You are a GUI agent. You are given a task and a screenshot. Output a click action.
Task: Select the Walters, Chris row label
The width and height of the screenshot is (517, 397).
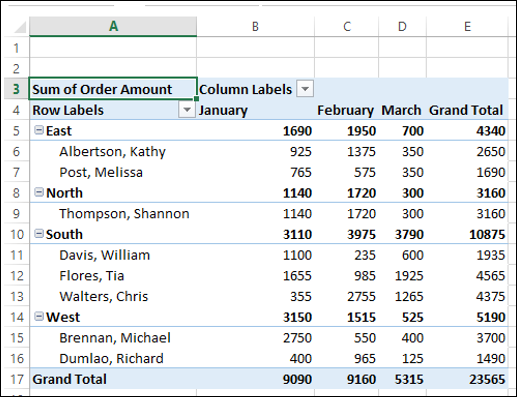pyautogui.click(x=104, y=296)
